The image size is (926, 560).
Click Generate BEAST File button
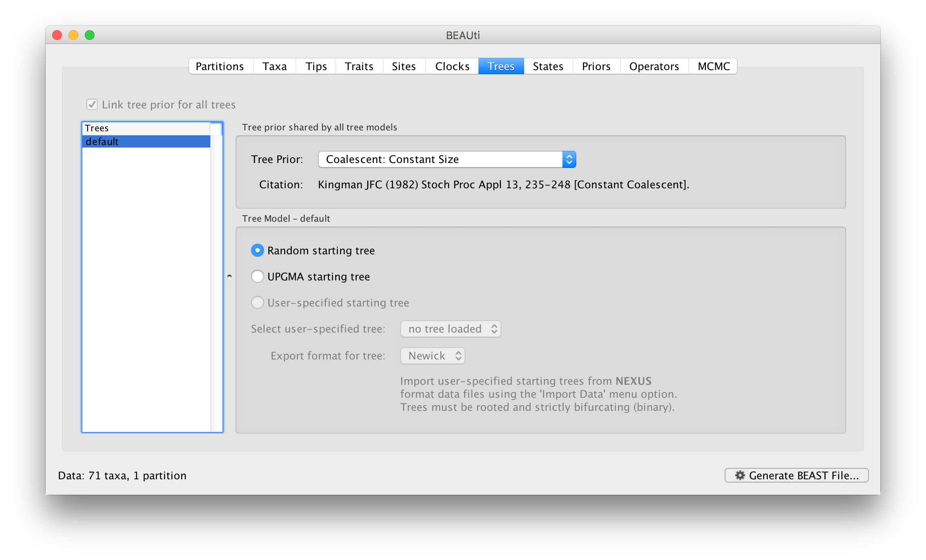coord(796,475)
